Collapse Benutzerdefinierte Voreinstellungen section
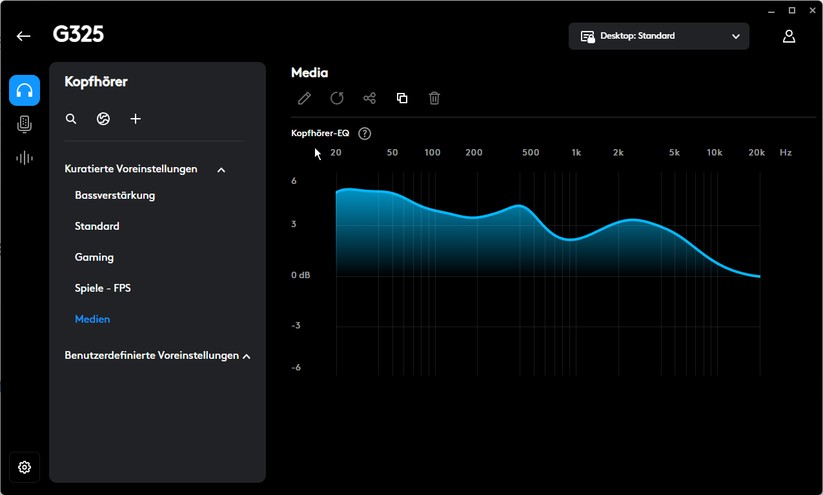 247,356
